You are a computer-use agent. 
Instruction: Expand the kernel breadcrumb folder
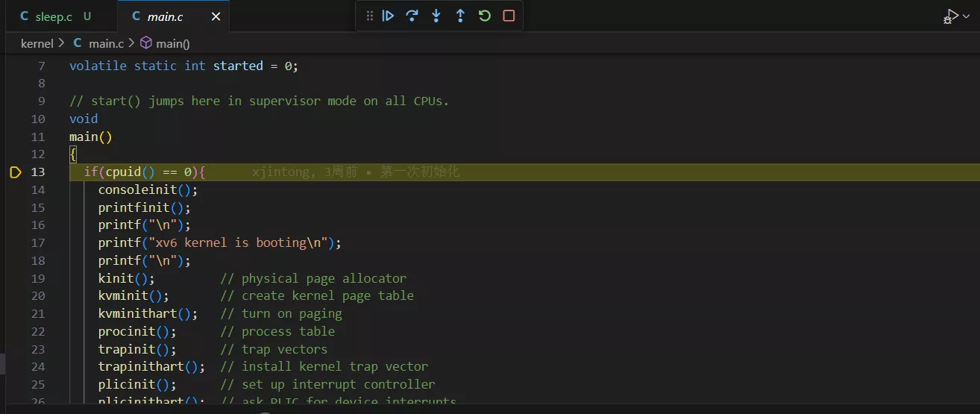click(37, 43)
